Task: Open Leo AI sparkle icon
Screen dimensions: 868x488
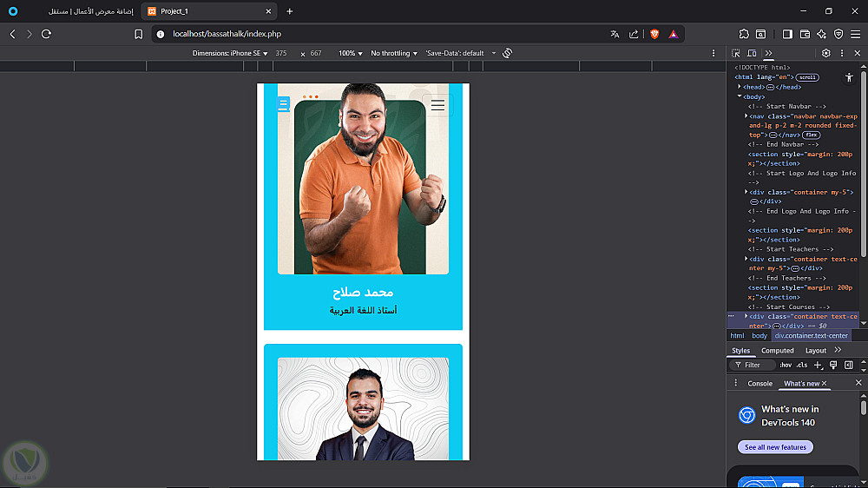Action: click(821, 34)
